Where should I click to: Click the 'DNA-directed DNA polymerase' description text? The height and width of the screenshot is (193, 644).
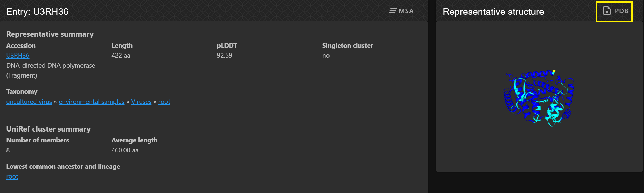pos(51,65)
